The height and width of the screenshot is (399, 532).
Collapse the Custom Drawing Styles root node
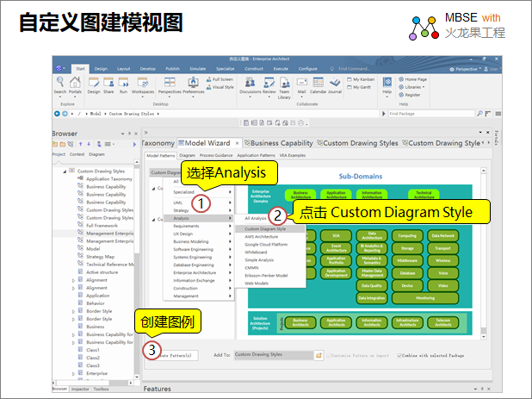[x=65, y=171]
